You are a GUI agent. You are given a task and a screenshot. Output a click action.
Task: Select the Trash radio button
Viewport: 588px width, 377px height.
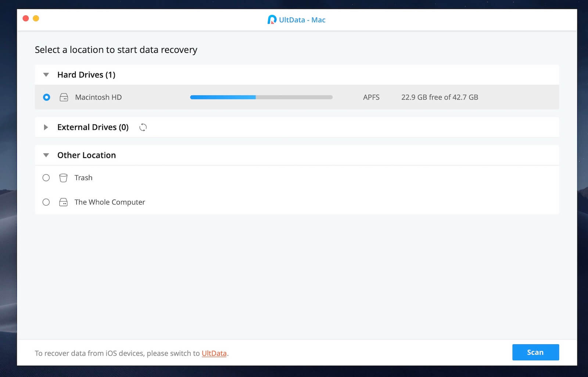point(46,178)
